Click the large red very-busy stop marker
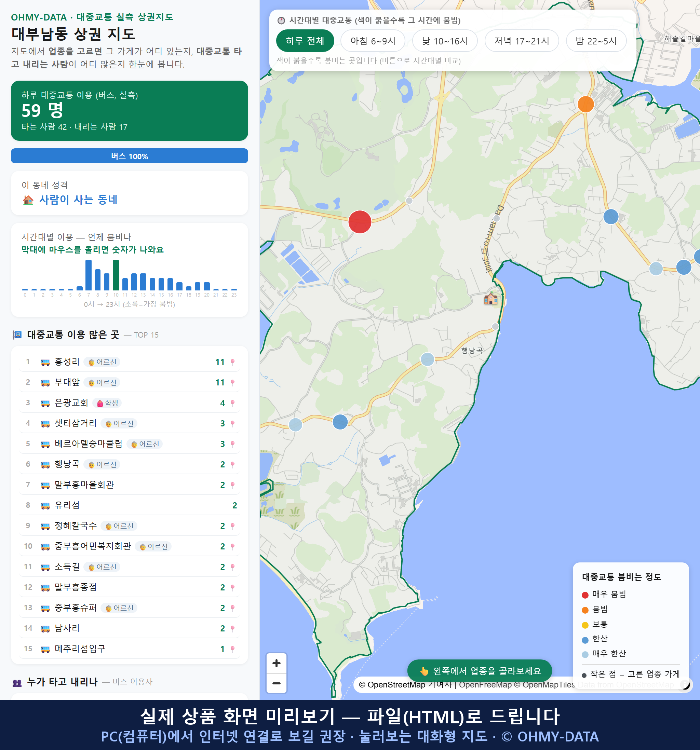 click(360, 222)
